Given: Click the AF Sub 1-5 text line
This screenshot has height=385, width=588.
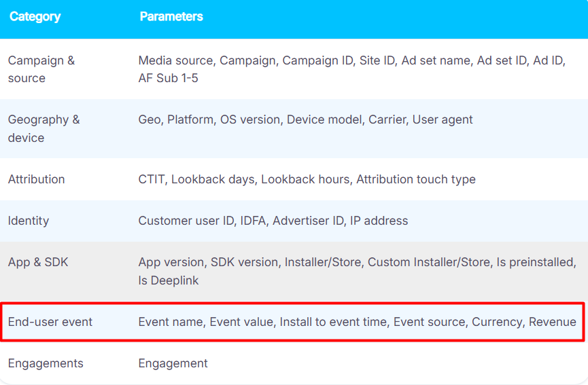Looking at the screenshot, I should click(x=168, y=78).
